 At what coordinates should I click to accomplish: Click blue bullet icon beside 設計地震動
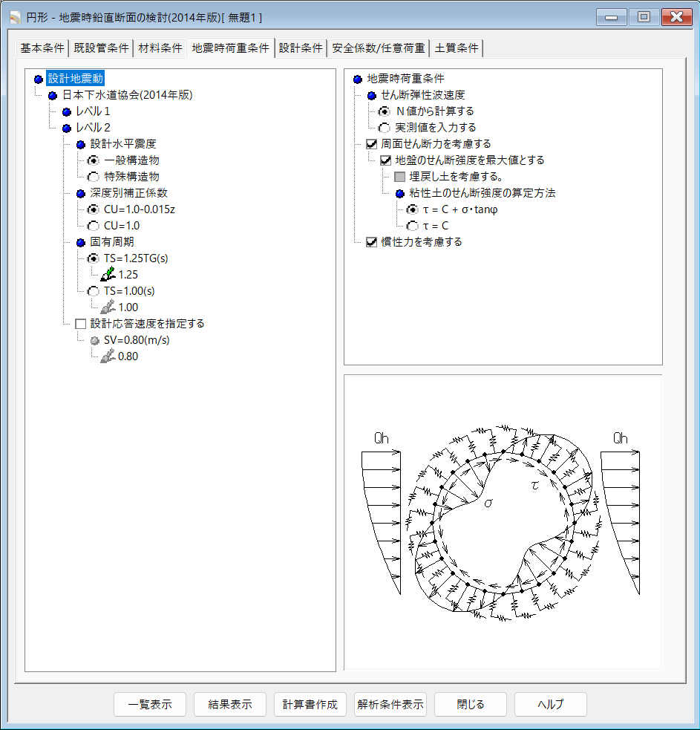coord(39,79)
